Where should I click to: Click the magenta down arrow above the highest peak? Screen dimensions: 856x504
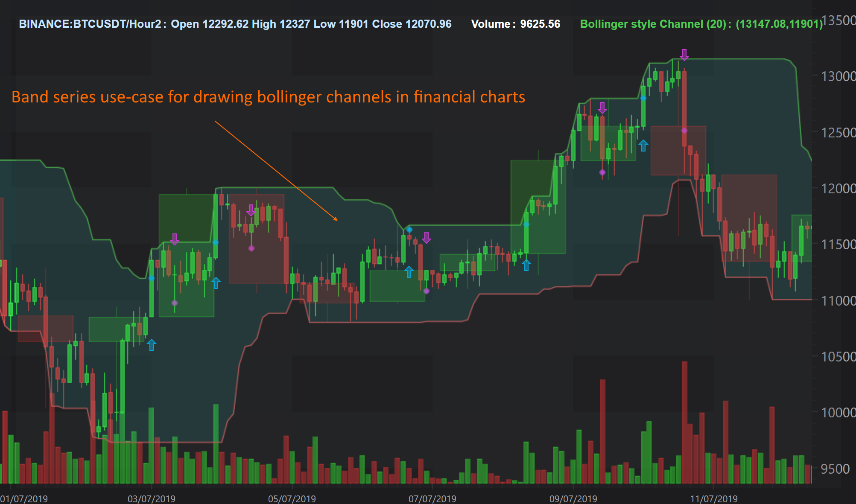point(684,55)
